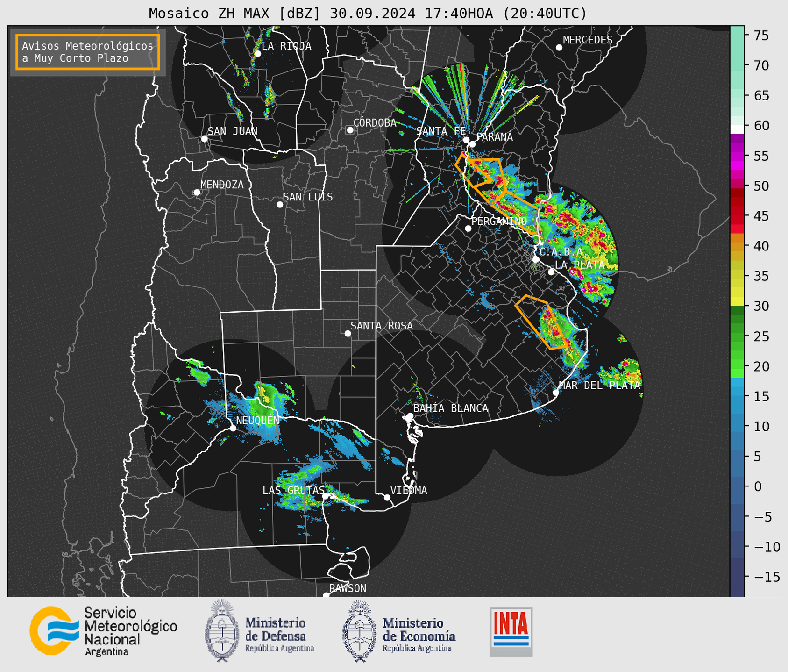Click the PERGAMINO city label

coord(499,221)
